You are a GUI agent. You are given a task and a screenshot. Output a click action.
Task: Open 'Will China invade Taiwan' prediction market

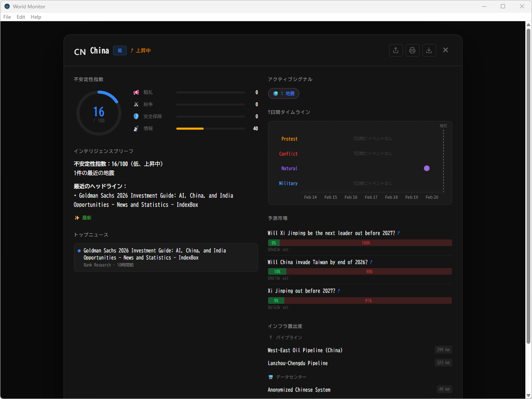point(320,262)
